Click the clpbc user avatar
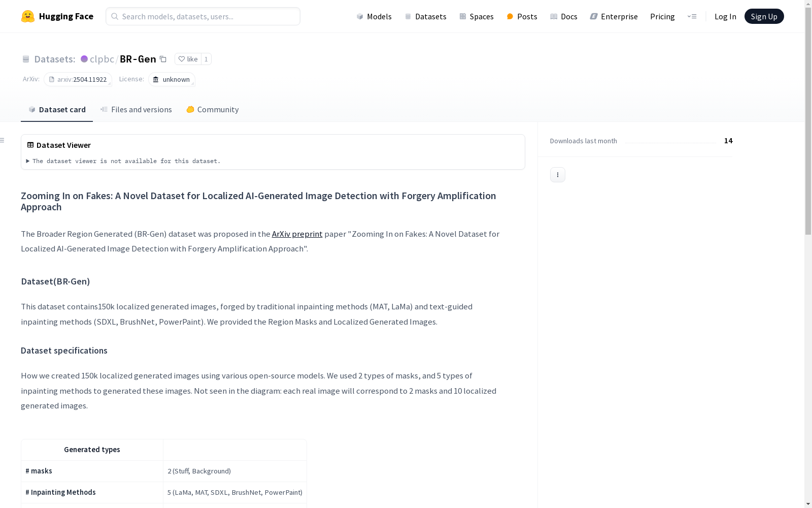 [84, 59]
